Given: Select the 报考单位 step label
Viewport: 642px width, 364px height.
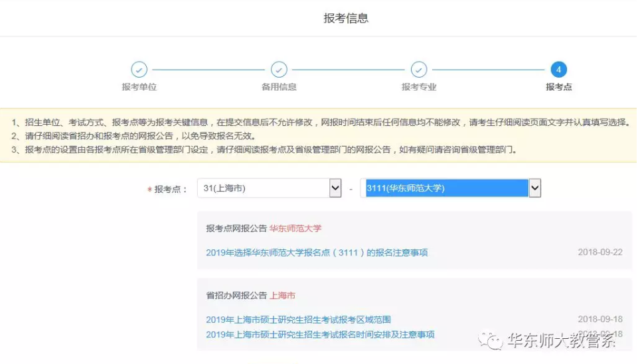Looking at the screenshot, I should pos(139,87).
